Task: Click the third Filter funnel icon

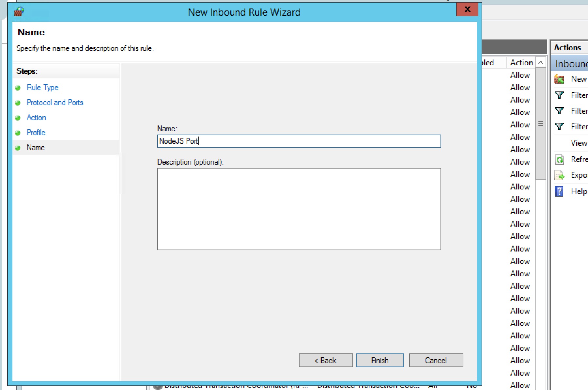Action: (x=559, y=126)
